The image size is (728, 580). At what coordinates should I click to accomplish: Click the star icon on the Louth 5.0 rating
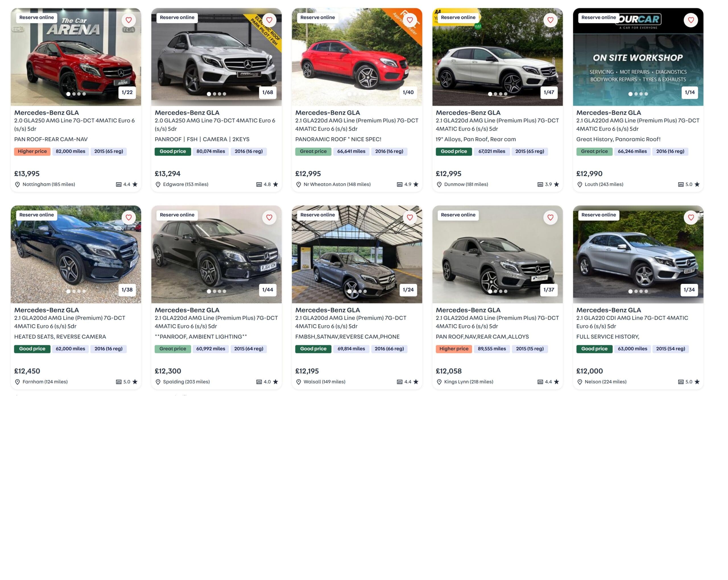click(x=697, y=184)
